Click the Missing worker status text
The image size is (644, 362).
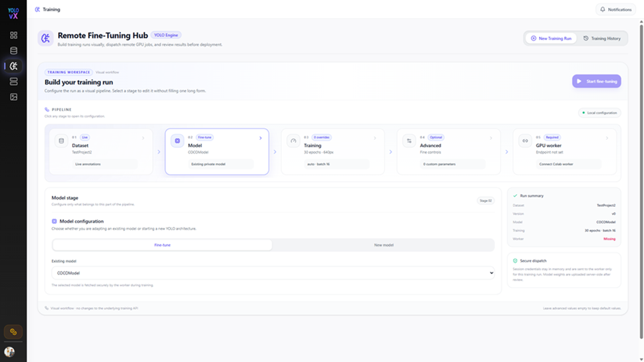[610, 238]
